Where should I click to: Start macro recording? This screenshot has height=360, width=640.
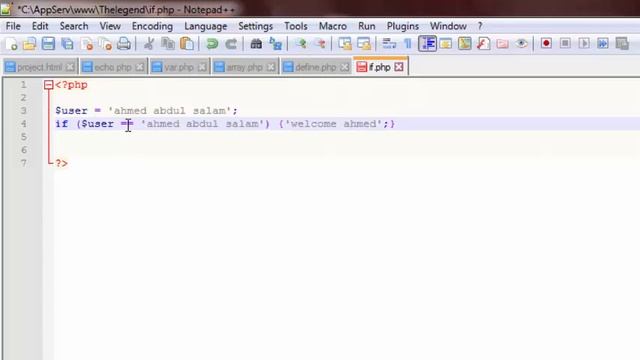pyautogui.click(x=546, y=44)
